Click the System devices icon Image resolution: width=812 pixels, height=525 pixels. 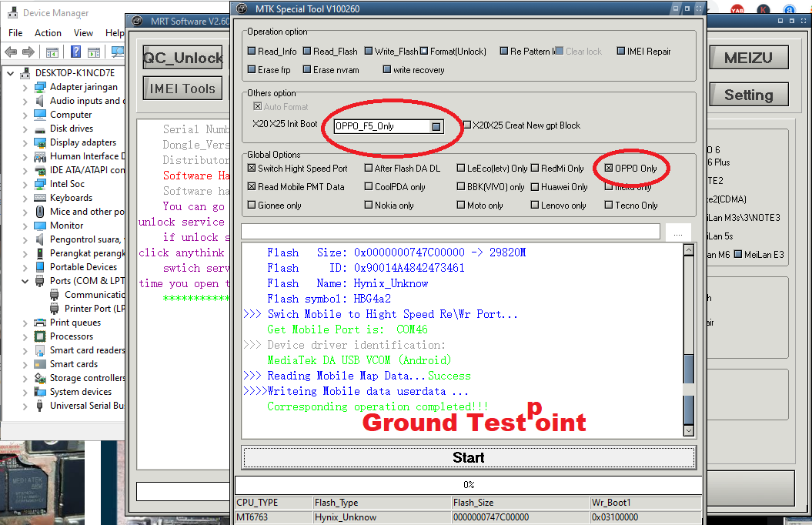tap(40, 392)
